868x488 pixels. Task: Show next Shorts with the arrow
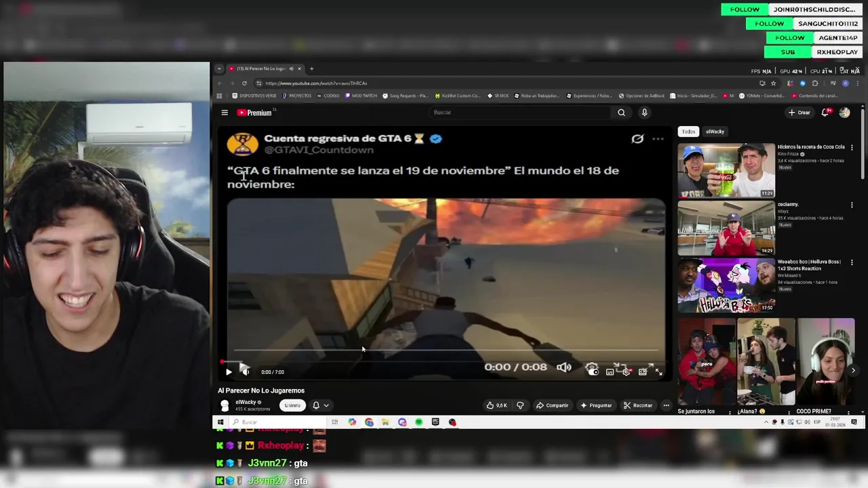853,370
